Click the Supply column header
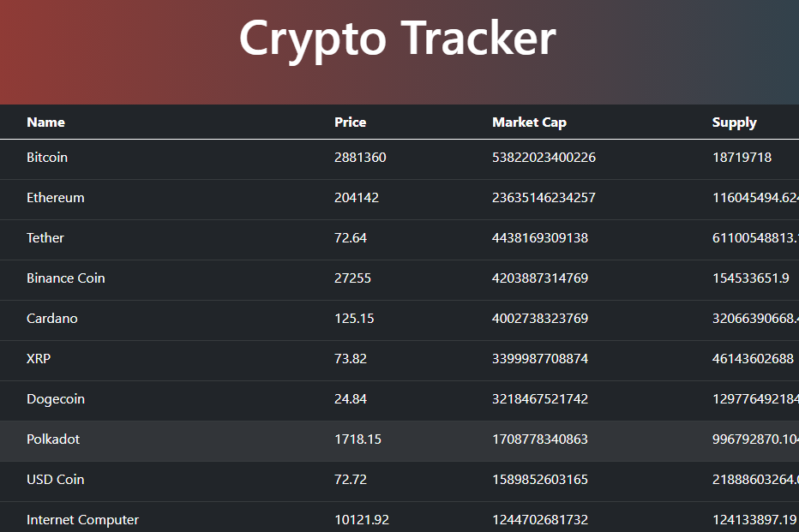The image size is (799, 532). [x=734, y=123]
